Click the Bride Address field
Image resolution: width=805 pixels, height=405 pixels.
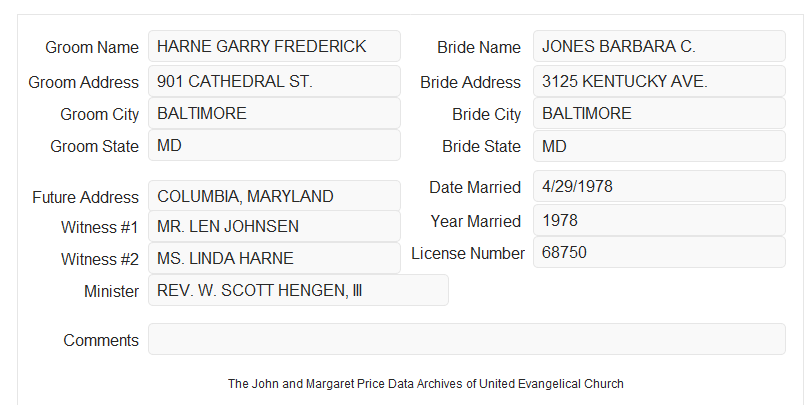click(x=659, y=81)
